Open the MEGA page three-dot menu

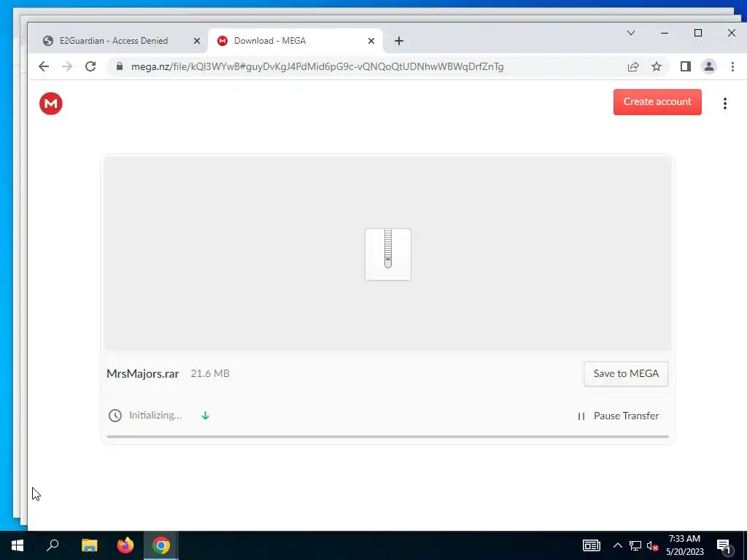(x=724, y=104)
